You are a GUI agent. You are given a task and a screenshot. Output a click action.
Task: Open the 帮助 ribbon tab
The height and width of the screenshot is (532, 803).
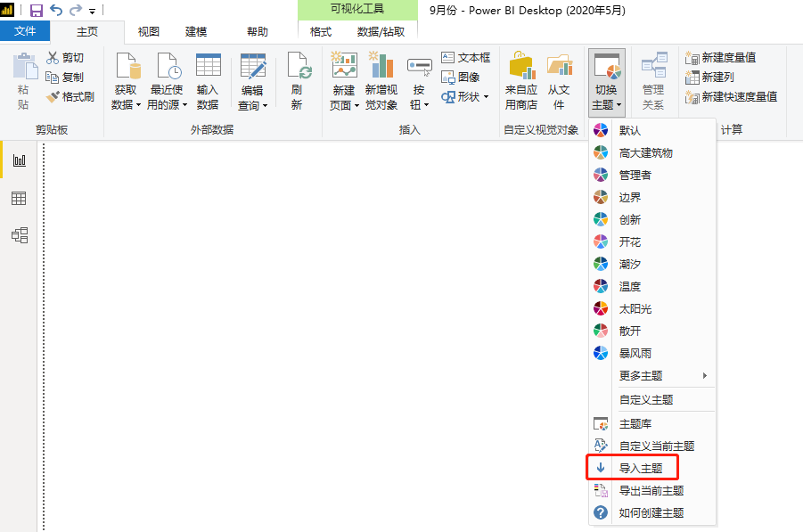[257, 32]
